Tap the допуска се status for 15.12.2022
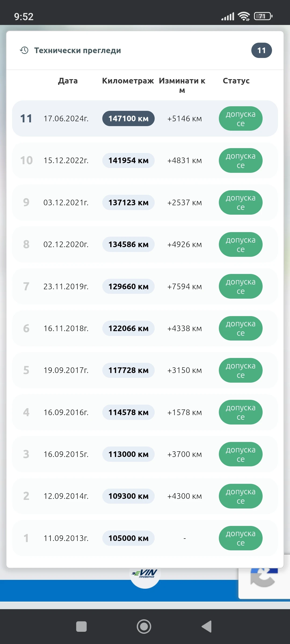The height and width of the screenshot is (644, 290). (x=240, y=160)
